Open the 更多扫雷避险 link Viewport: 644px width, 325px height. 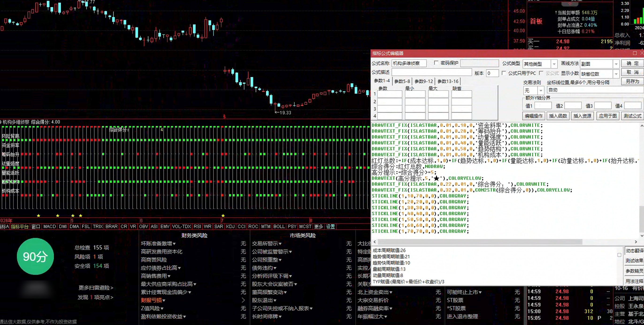click(96, 288)
